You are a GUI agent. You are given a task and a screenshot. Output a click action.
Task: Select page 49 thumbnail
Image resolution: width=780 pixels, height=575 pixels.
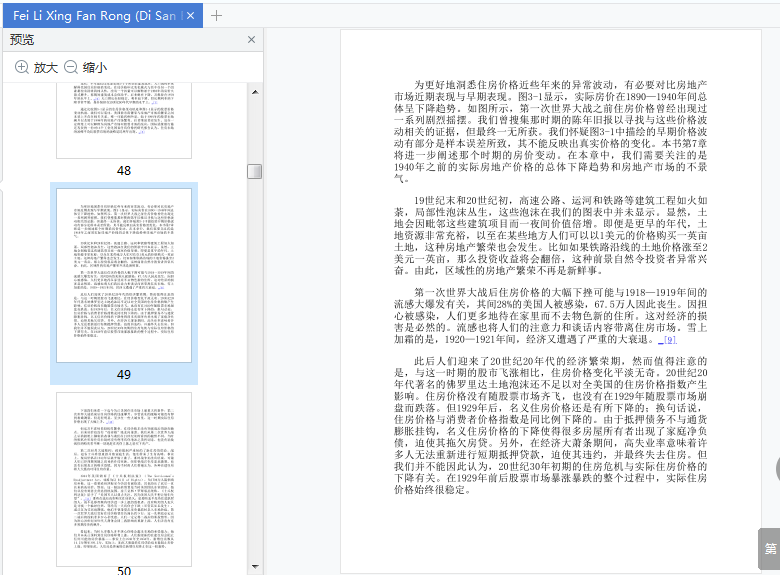[x=124, y=275]
